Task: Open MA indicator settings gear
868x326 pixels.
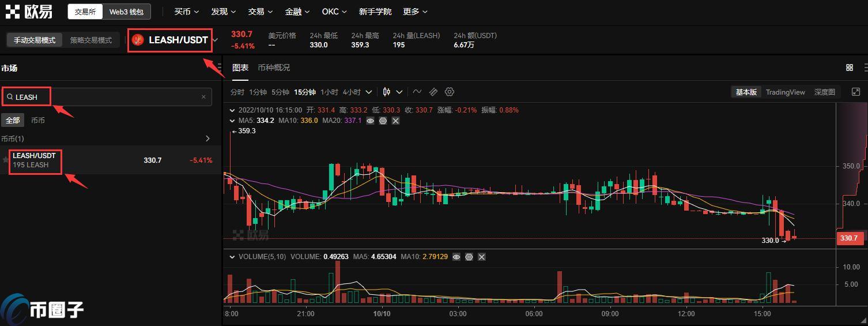Action: click(383, 121)
